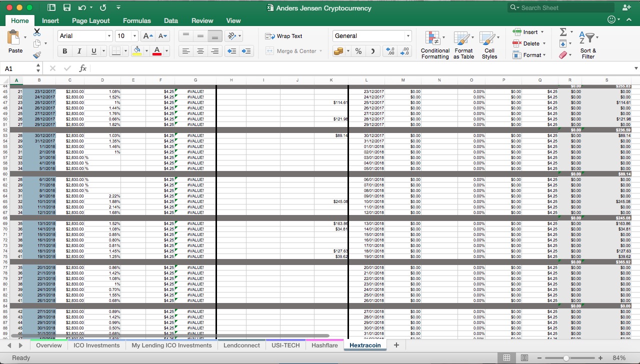Apply underline formatting

click(x=94, y=50)
